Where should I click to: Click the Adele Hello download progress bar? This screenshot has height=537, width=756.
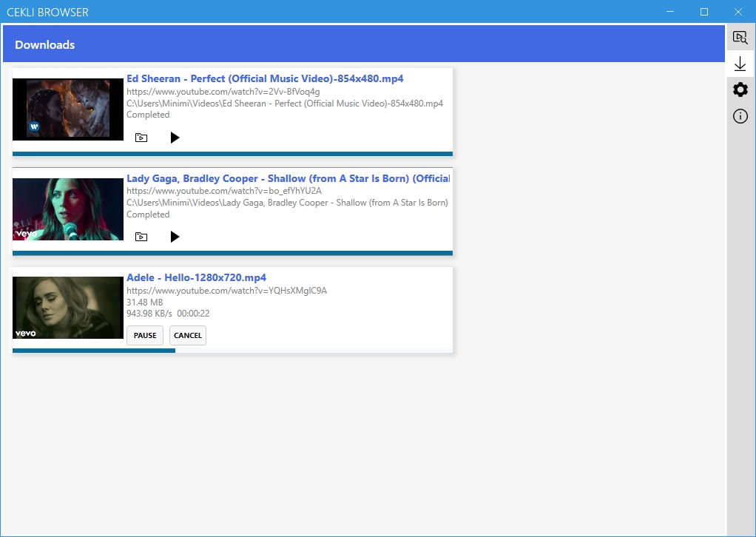232,351
